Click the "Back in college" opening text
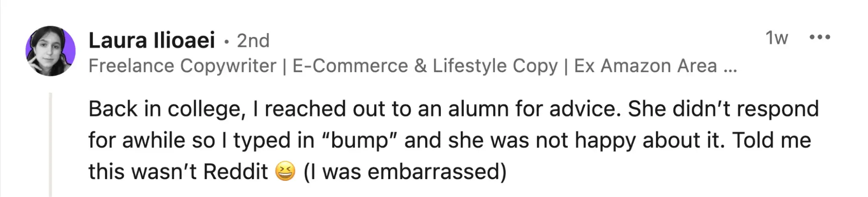 167,109
